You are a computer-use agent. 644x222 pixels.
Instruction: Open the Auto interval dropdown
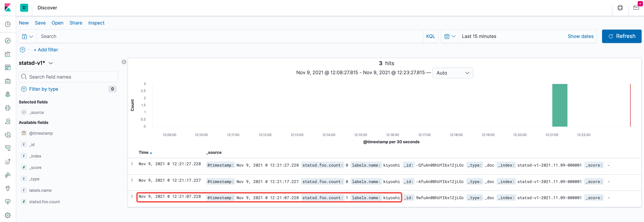(452, 73)
